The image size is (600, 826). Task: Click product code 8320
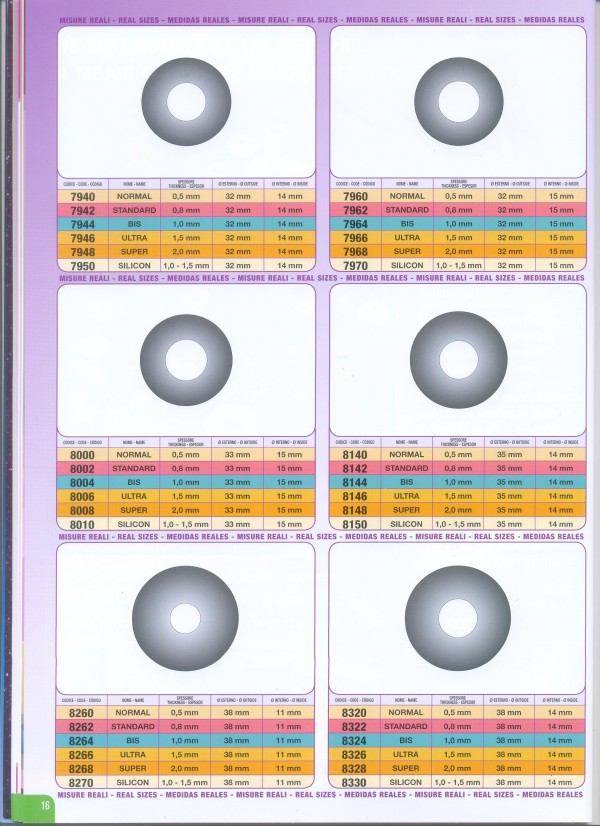(354, 713)
